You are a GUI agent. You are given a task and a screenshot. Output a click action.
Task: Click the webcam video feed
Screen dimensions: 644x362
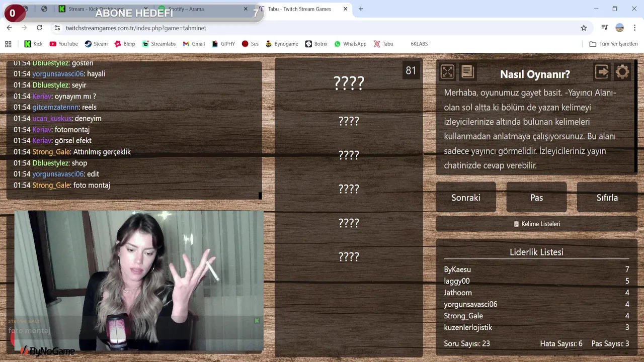[139, 281]
